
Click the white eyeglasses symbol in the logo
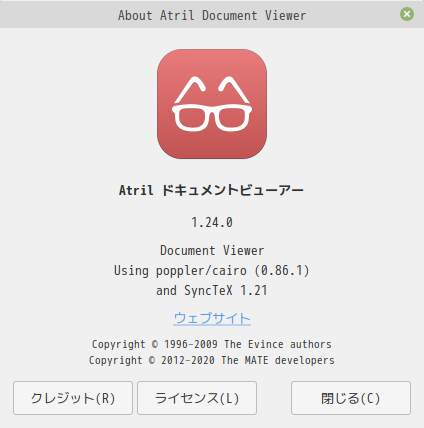212,104
